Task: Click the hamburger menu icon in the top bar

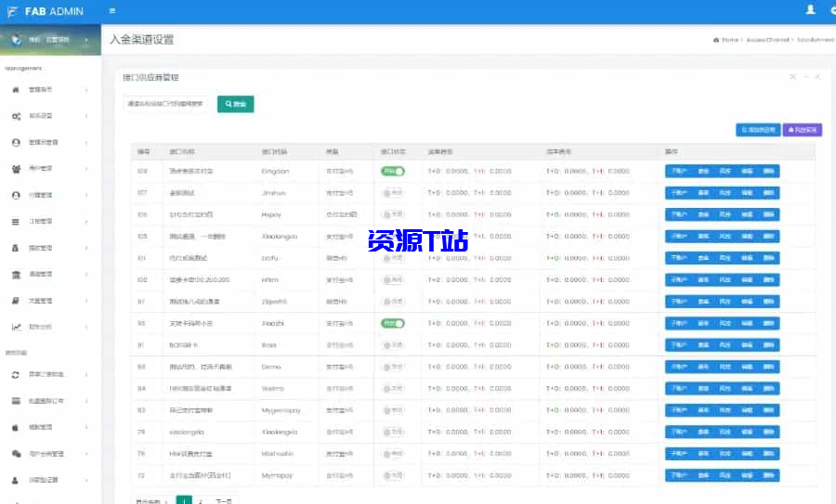Action: coord(112,11)
